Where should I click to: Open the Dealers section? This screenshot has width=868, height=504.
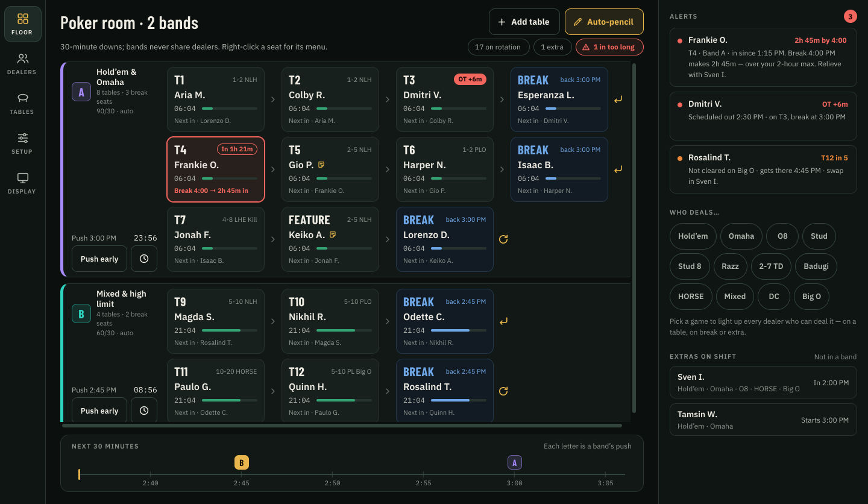tap(23, 64)
